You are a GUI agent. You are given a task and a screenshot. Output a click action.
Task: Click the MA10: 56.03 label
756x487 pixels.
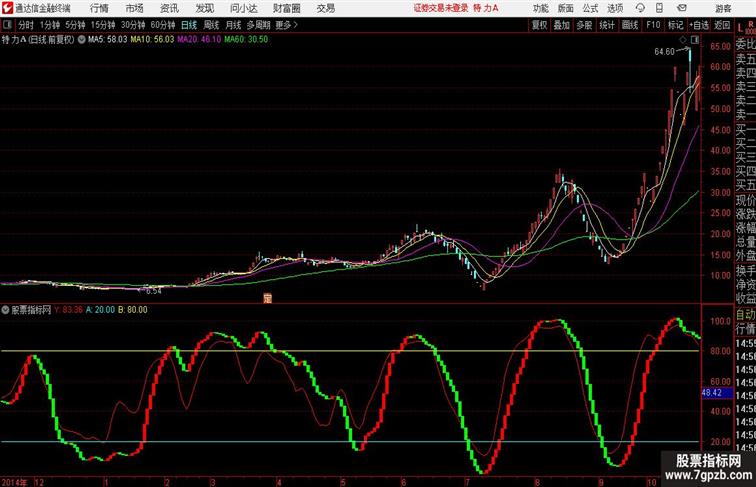click(152, 40)
